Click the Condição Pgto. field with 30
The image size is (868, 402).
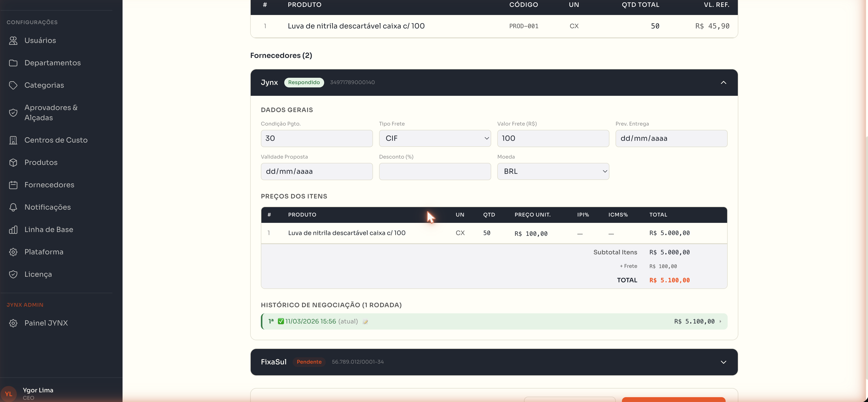pos(317,138)
